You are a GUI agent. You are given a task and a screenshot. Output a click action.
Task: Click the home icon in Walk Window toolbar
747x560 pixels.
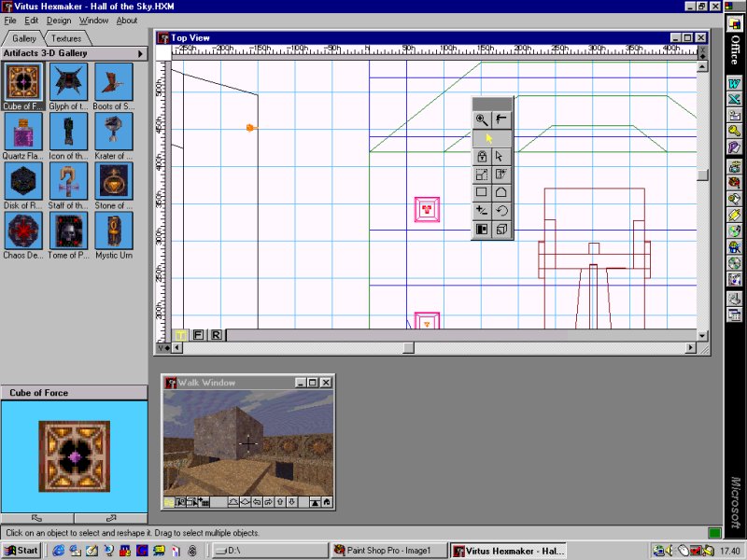(x=327, y=502)
